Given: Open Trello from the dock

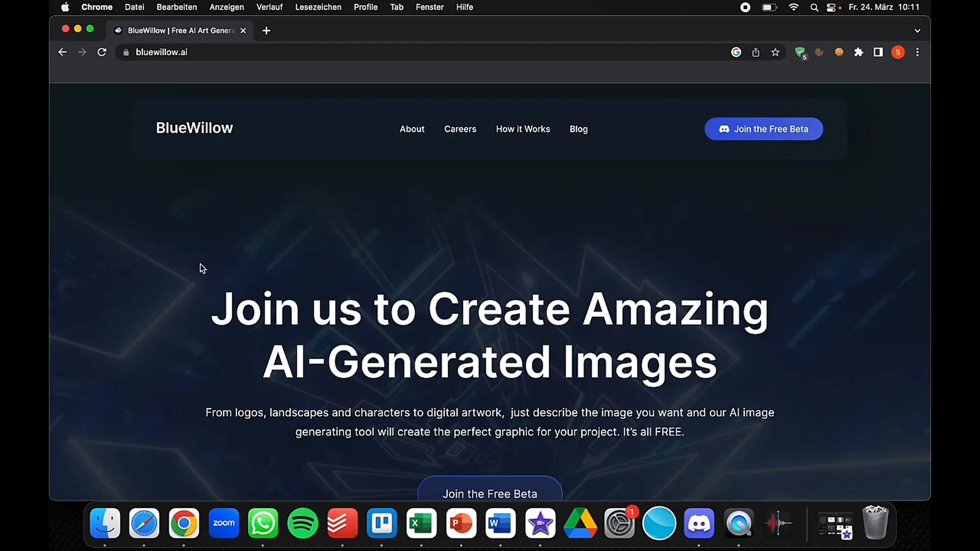Looking at the screenshot, I should pyautogui.click(x=382, y=523).
